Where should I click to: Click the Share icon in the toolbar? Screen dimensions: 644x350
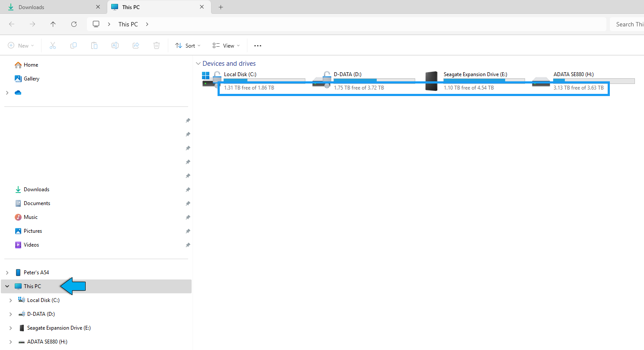(x=136, y=45)
